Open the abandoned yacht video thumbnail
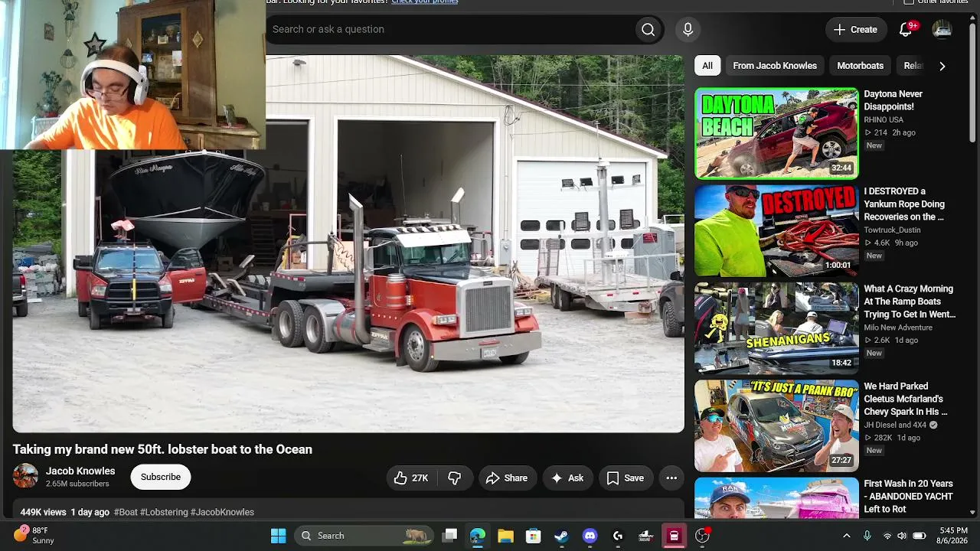The width and height of the screenshot is (980, 551). click(x=776, y=497)
